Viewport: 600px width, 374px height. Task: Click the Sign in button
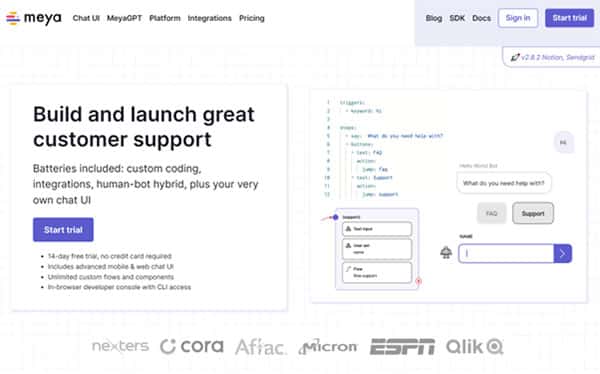coord(518,18)
